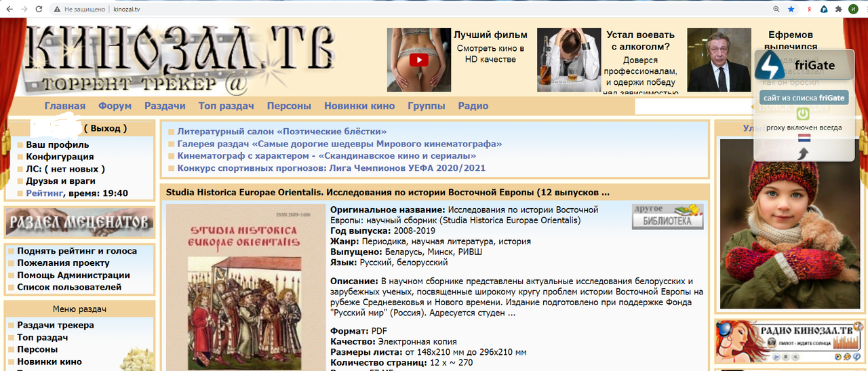Open the Топ раздач menu item
The height and width of the screenshot is (371, 868).
226,106
